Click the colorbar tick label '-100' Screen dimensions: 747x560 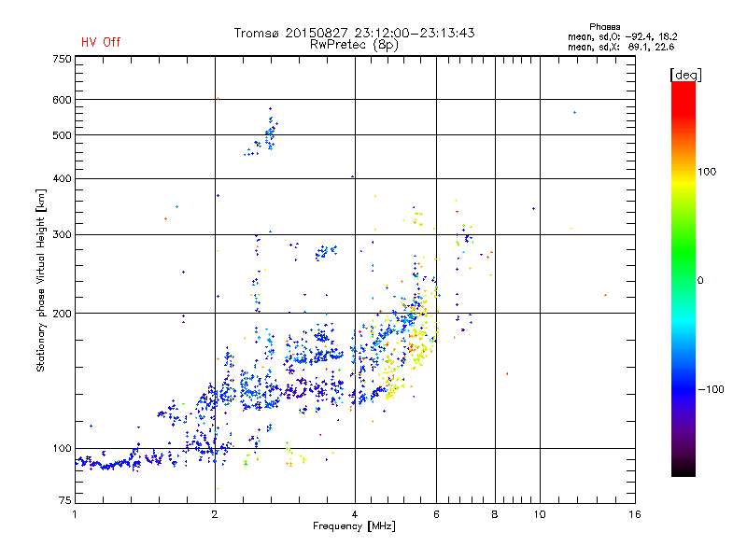coord(711,389)
